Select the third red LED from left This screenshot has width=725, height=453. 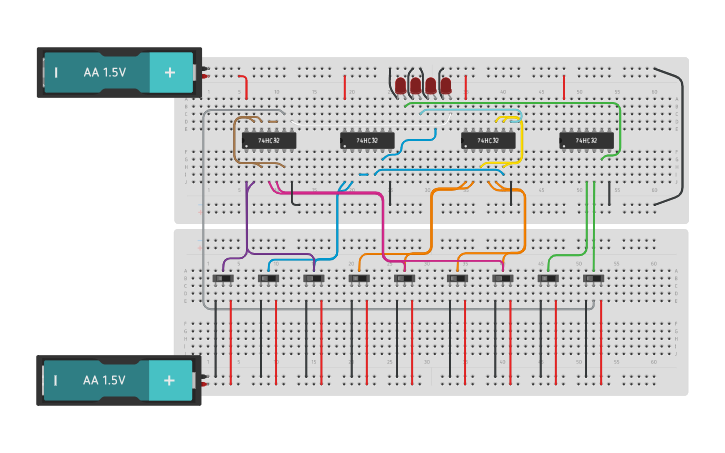430,86
